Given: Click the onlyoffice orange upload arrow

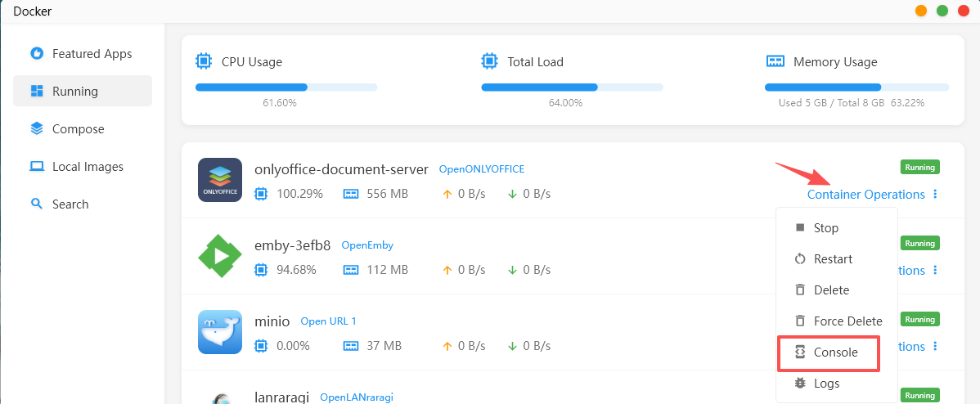Looking at the screenshot, I should 447,194.
